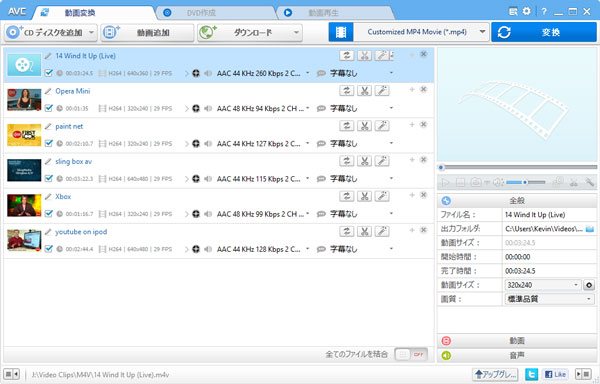This screenshot has width=600, height=384.
Task: Click the film strip output profile icon
Action: click(341, 32)
